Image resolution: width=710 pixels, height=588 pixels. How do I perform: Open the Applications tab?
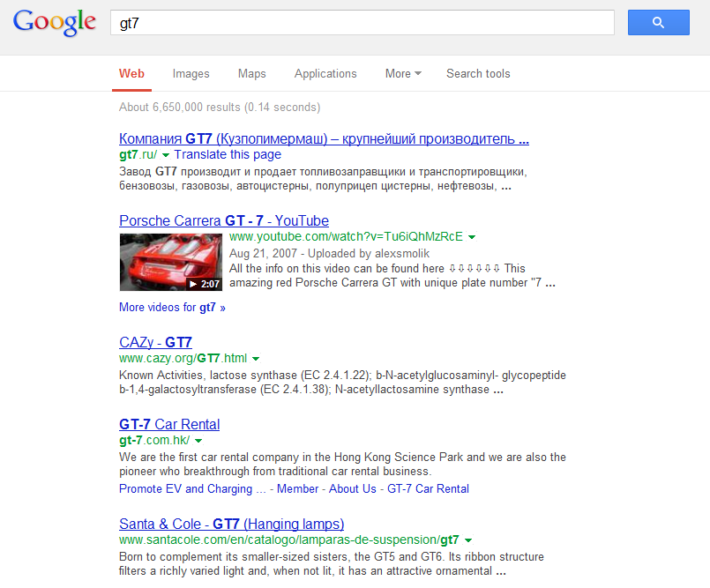(x=325, y=73)
